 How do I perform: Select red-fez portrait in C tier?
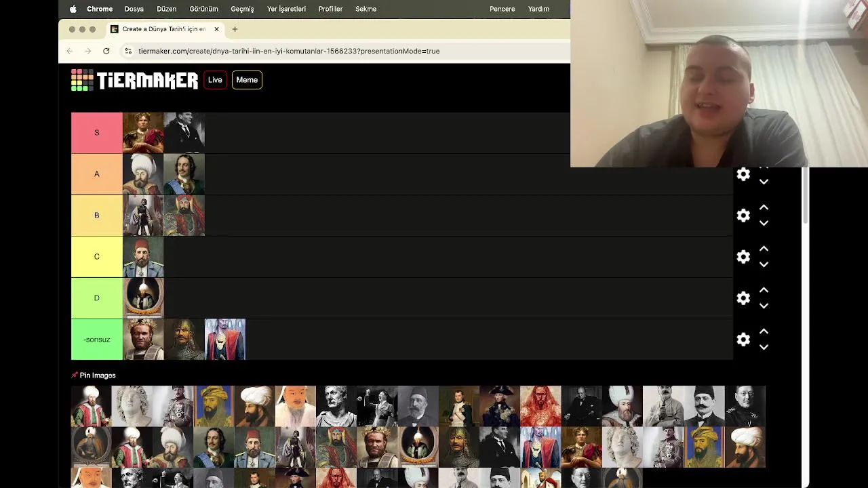[143, 257]
